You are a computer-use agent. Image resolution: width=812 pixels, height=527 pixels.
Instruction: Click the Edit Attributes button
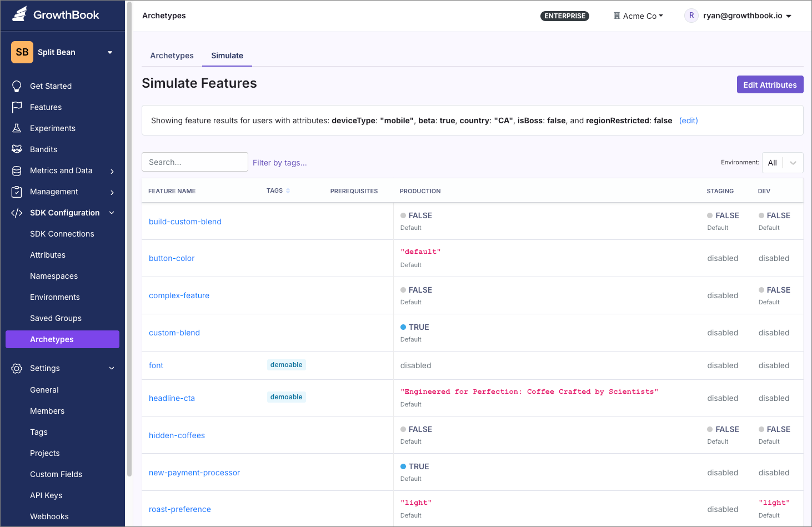[x=770, y=84]
